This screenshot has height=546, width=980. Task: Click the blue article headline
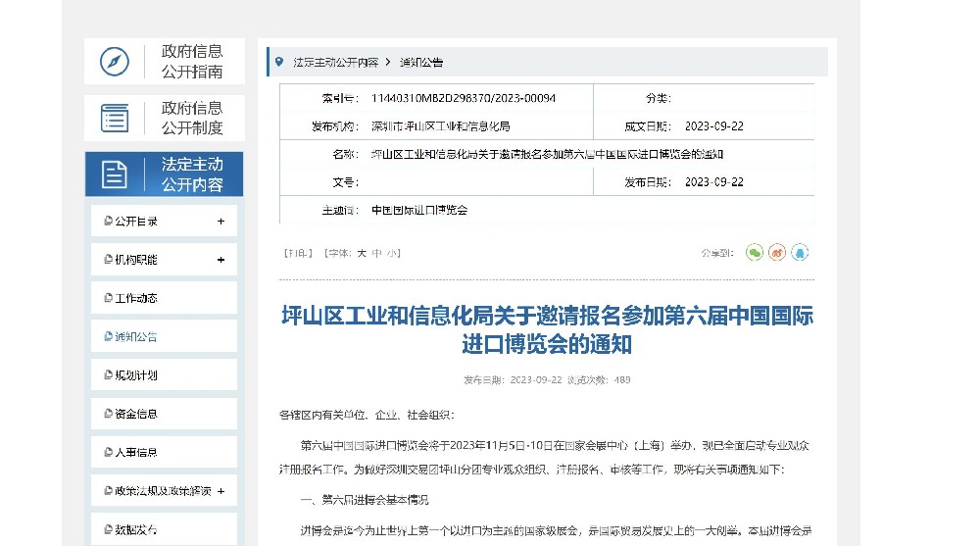coord(547,329)
